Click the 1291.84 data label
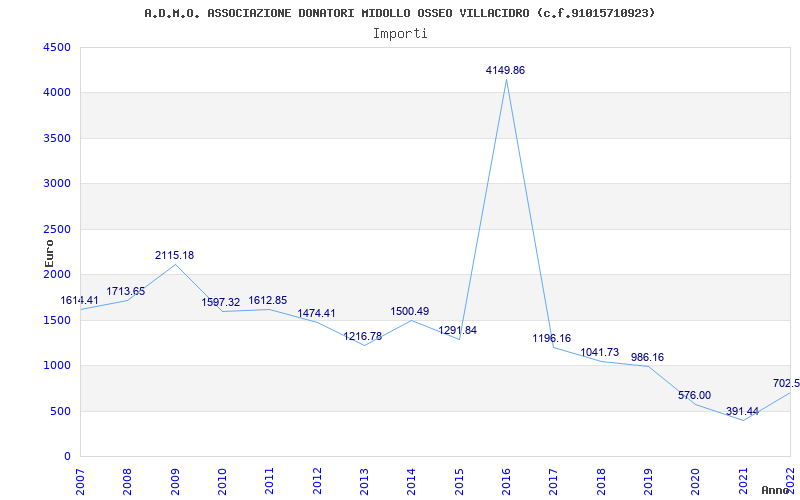 (x=458, y=330)
